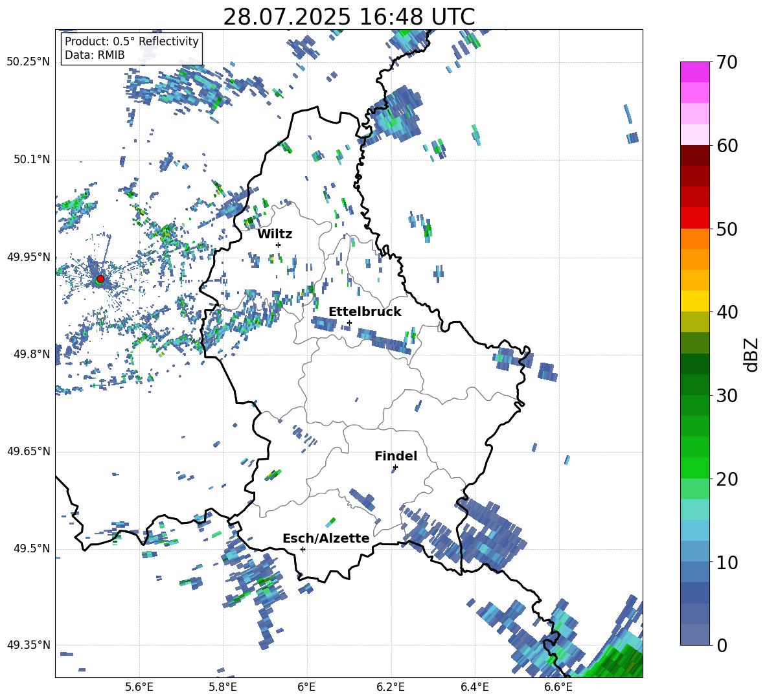The height and width of the screenshot is (700, 767).
Task: Click the 6°E longitude label
Action: pos(306,687)
